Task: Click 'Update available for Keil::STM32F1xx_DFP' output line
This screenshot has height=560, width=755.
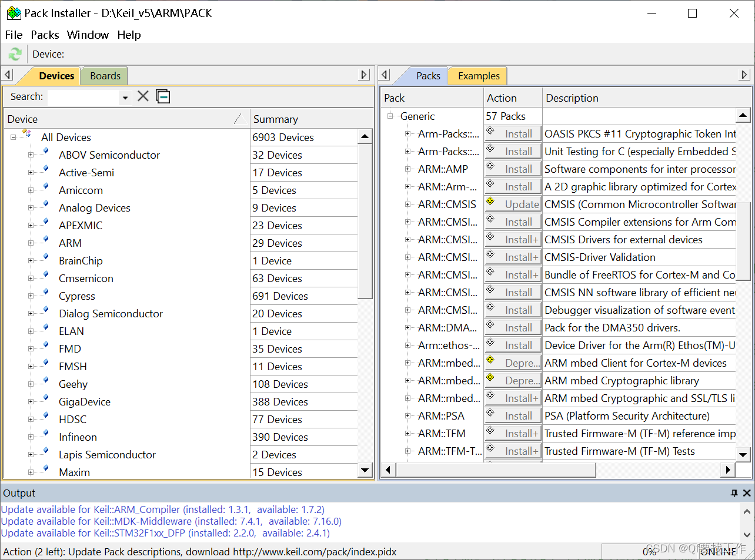Action: point(165,533)
